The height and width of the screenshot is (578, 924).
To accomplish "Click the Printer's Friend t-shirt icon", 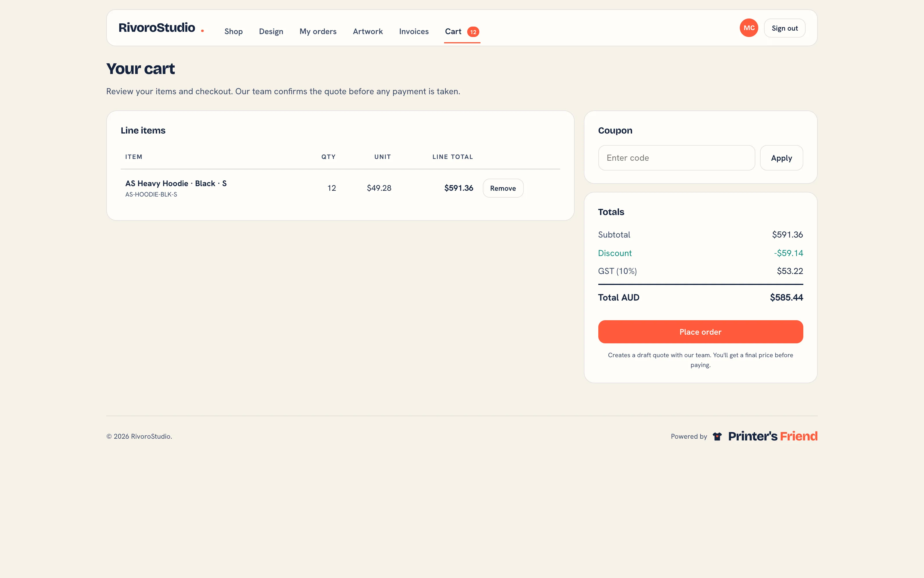I will (717, 436).
